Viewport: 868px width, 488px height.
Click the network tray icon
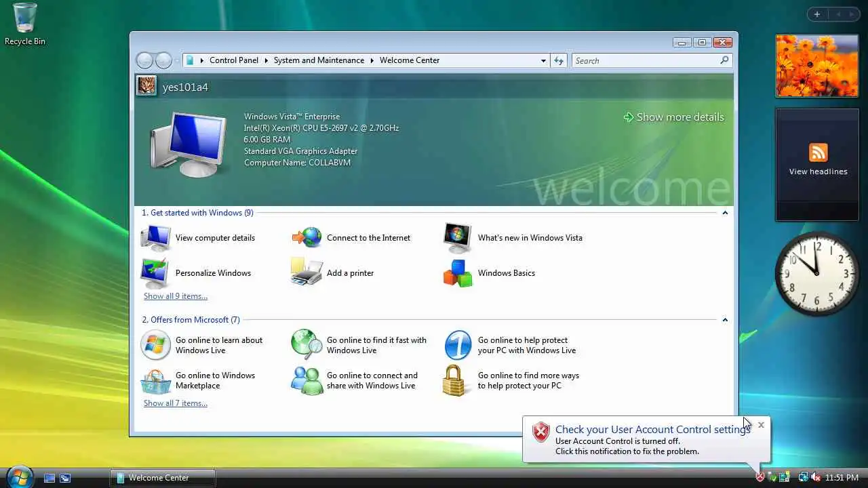click(802, 477)
